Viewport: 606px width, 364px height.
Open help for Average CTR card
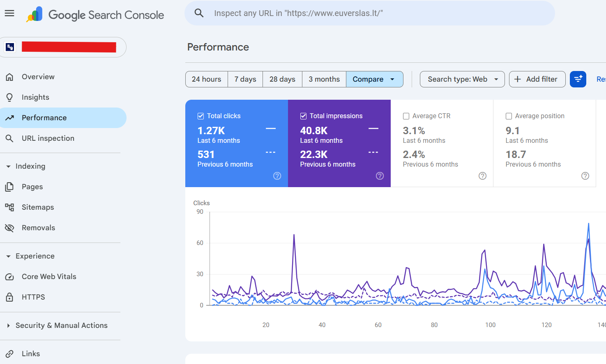point(483,176)
